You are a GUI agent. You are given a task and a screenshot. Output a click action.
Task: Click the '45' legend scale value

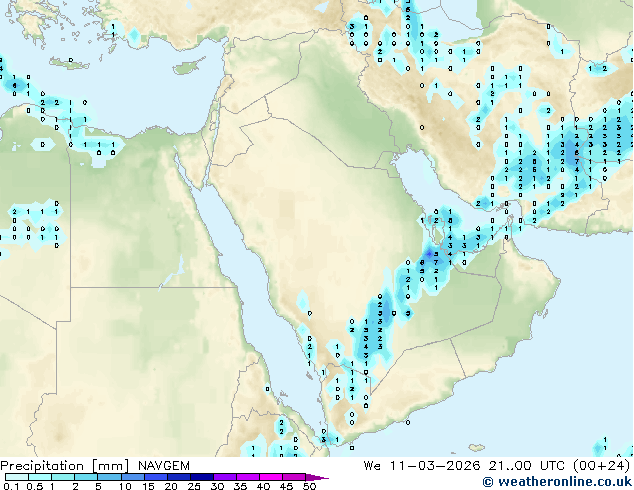click(286, 486)
